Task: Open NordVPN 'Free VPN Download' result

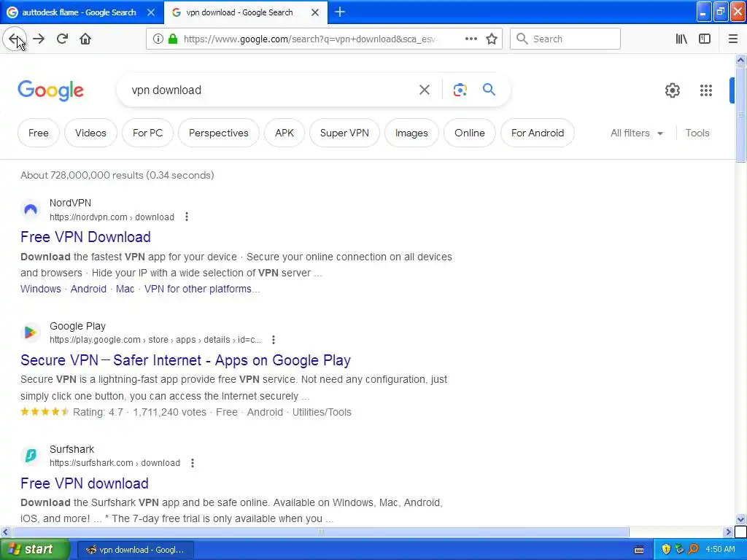Action: point(86,237)
